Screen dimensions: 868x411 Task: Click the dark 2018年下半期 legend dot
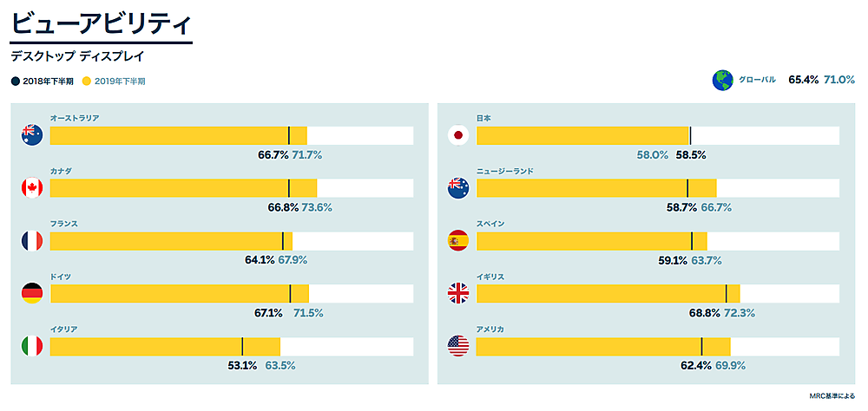16,82
